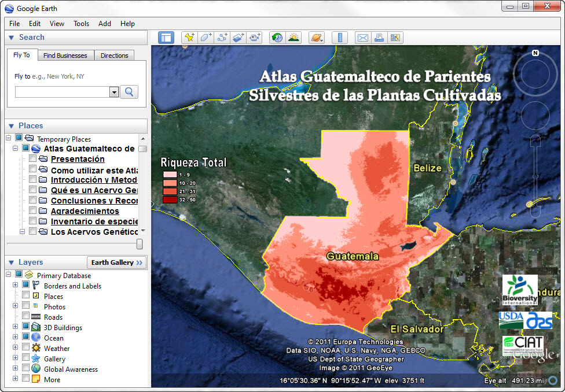
Task: Add an image overlay from toolbar
Action: [x=238, y=38]
